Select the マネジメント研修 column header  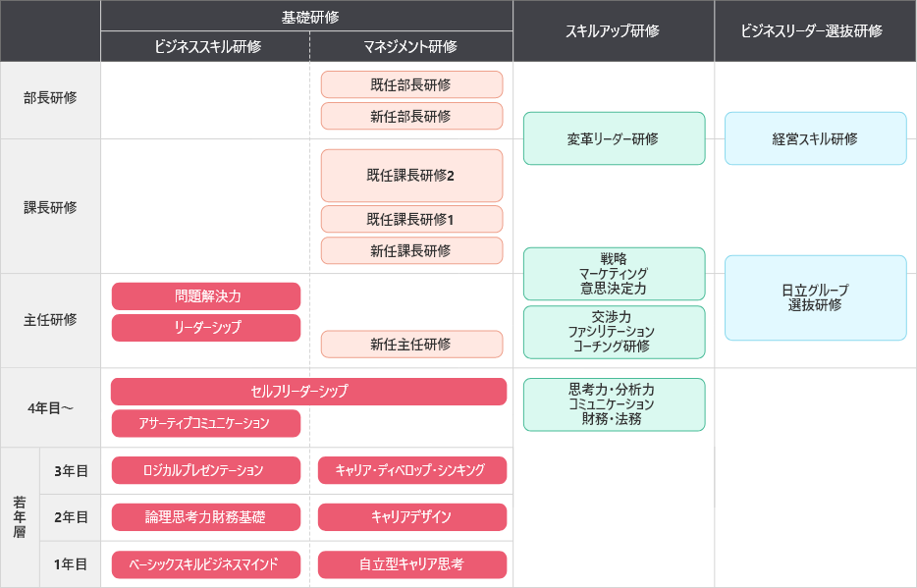pyautogui.click(x=410, y=46)
